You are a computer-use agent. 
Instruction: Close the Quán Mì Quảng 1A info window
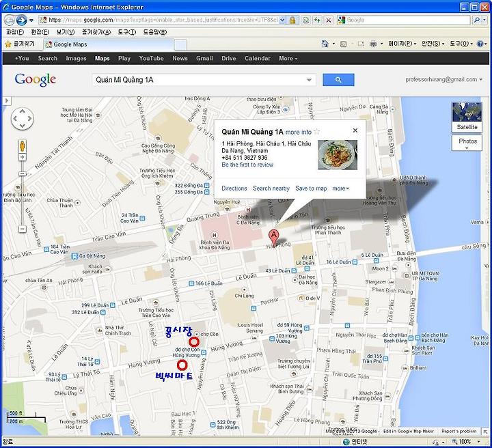pyautogui.click(x=355, y=130)
